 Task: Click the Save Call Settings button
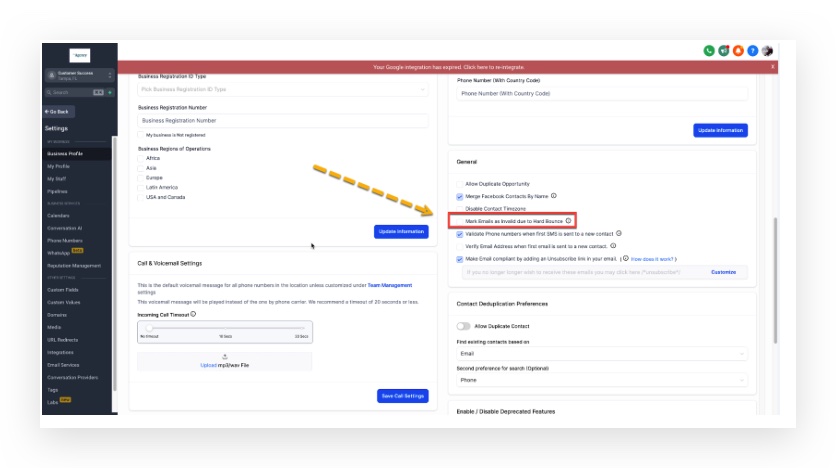click(x=402, y=396)
